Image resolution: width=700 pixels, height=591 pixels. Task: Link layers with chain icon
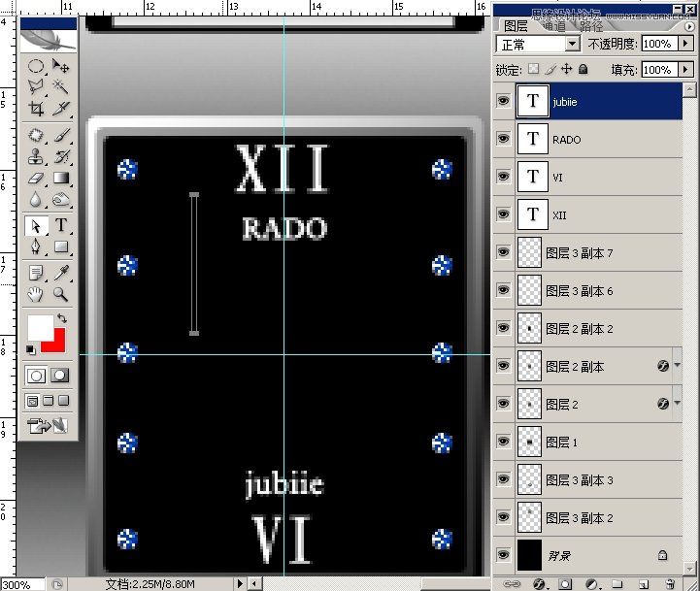point(512,583)
